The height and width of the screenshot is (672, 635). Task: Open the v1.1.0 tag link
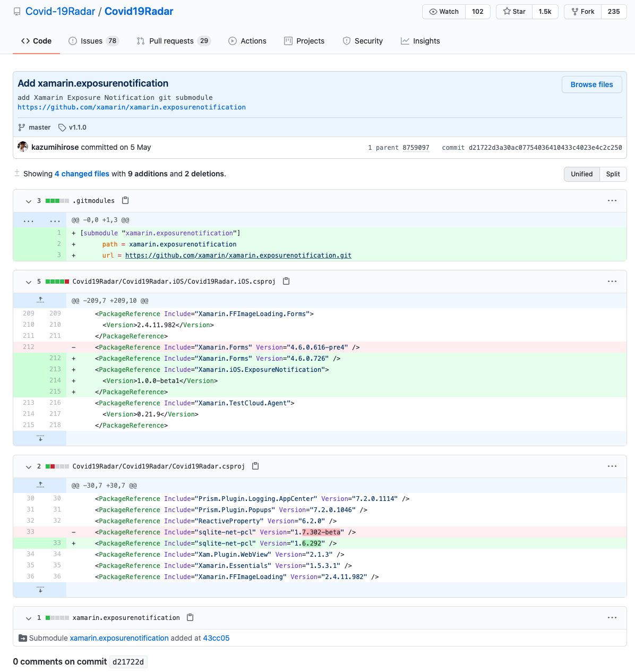[x=78, y=127]
